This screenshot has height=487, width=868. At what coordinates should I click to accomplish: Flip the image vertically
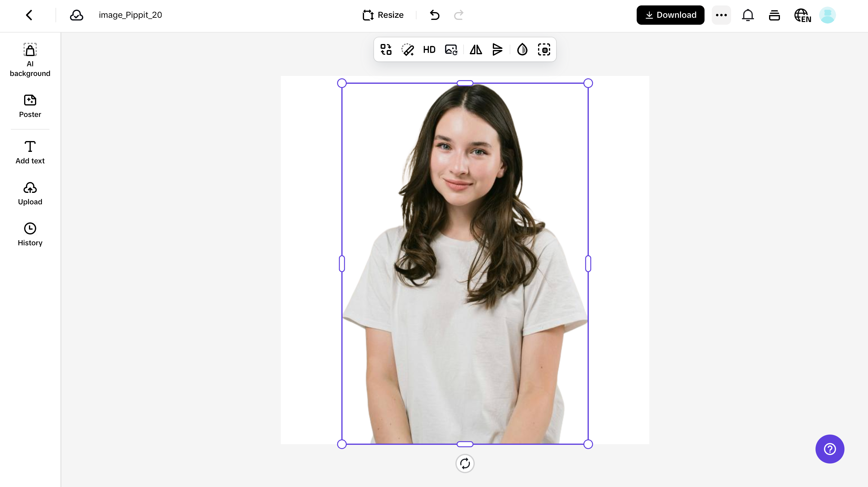tap(497, 49)
